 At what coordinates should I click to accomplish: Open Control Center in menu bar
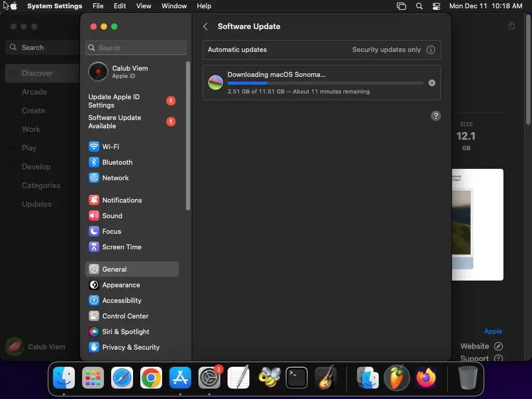436,6
